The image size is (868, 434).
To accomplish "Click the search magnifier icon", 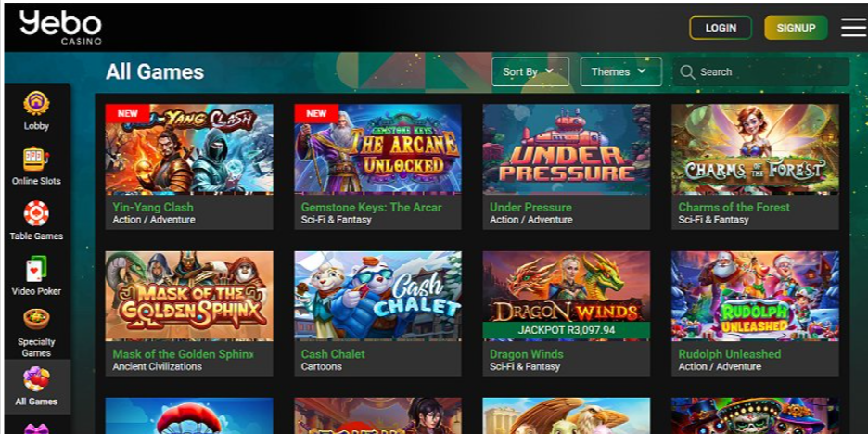I will (687, 72).
